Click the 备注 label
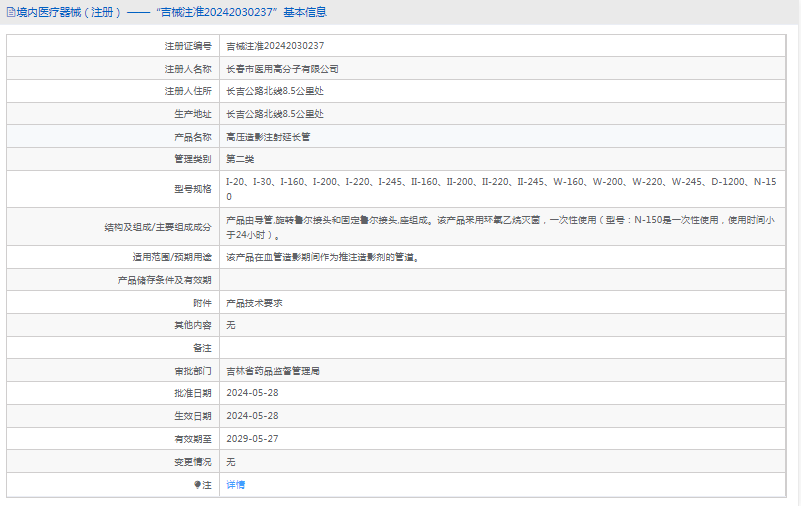This screenshot has width=801, height=506. pos(202,348)
